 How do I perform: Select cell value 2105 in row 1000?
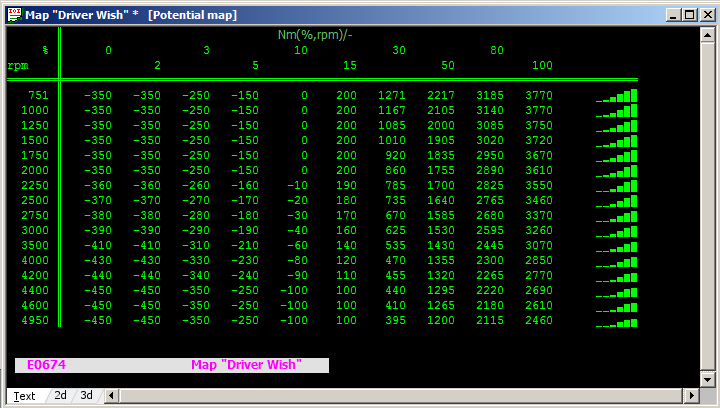(441, 111)
